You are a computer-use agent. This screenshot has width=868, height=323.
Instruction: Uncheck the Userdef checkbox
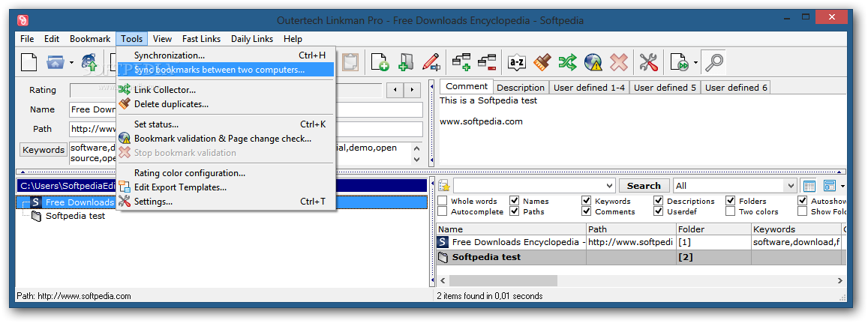point(658,211)
